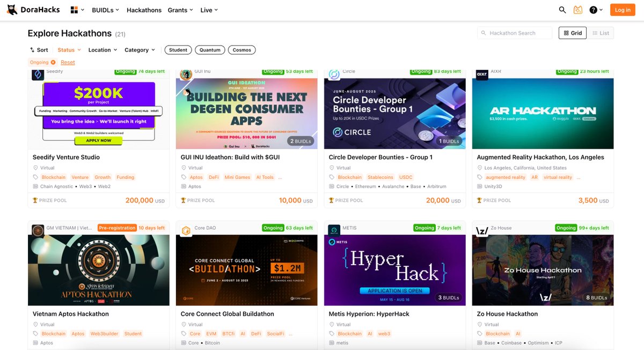This screenshot has height=350, width=644.
Task: Click the Pre-registration status badge
Action: (117, 228)
